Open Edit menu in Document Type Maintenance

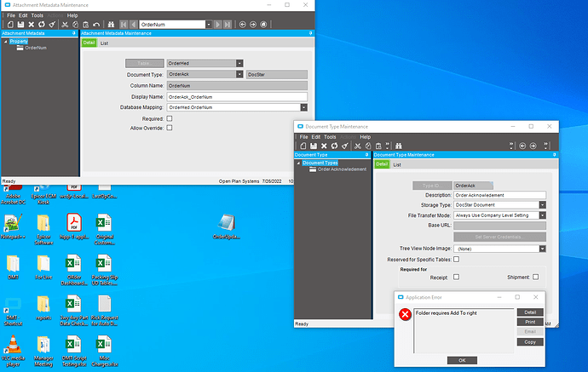tap(316, 137)
